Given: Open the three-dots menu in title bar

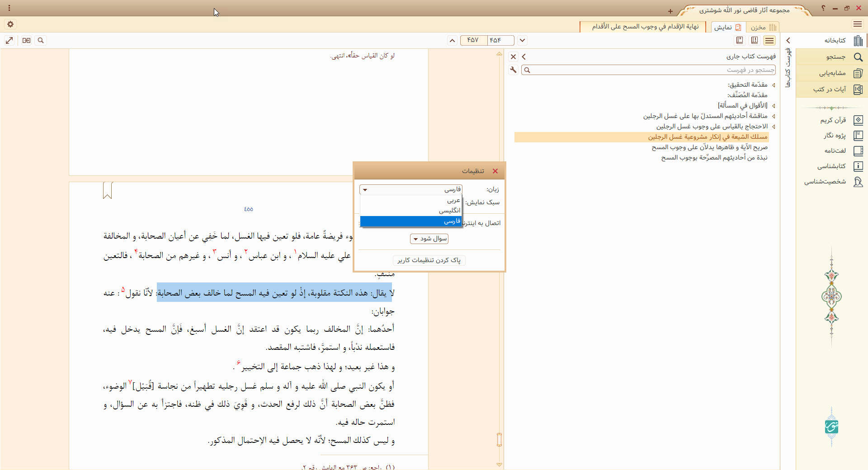Looking at the screenshot, I should click(9, 8).
